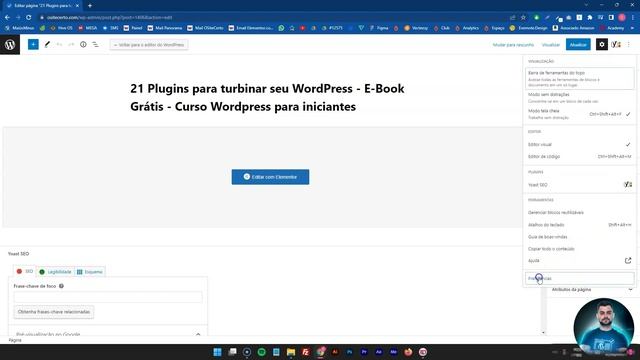Image resolution: width=640 pixels, height=360 pixels.
Task: Open the Analytics bookmark
Action: (x=467, y=28)
